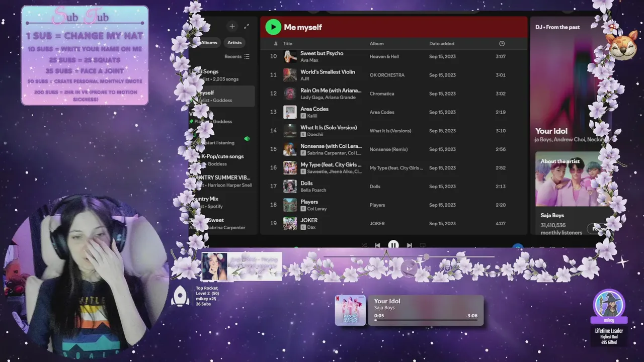
Task: Open K-Pop/cute songs playlist in library
Action: click(x=221, y=160)
